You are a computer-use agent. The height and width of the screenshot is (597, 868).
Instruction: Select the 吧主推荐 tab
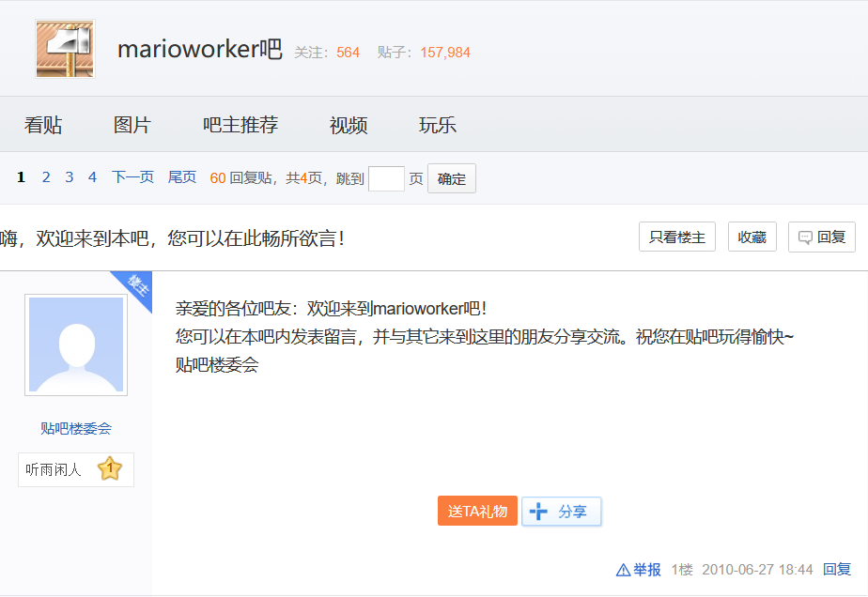[x=240, y=124]
